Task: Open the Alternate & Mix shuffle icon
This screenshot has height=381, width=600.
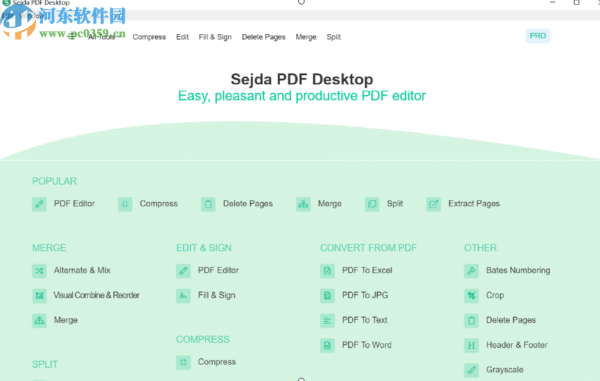Action: [39, 271]
